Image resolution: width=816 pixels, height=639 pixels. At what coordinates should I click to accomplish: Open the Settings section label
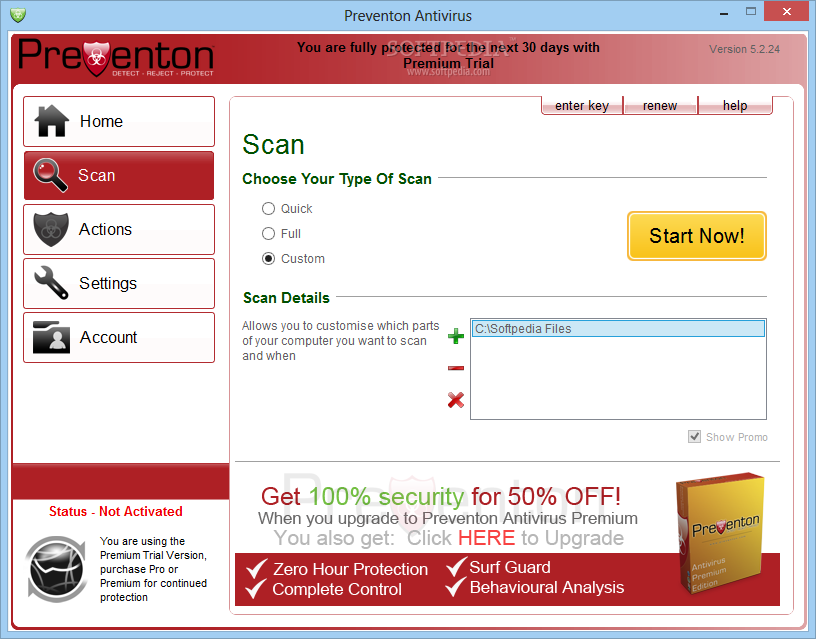tap(108, 284)
